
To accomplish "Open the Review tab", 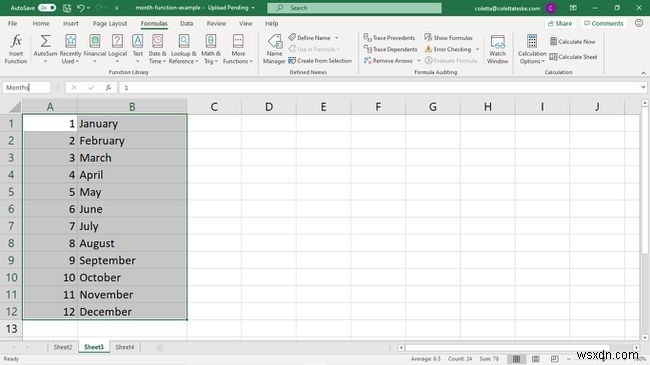I will pyautogui.click(x=216, y=24).
